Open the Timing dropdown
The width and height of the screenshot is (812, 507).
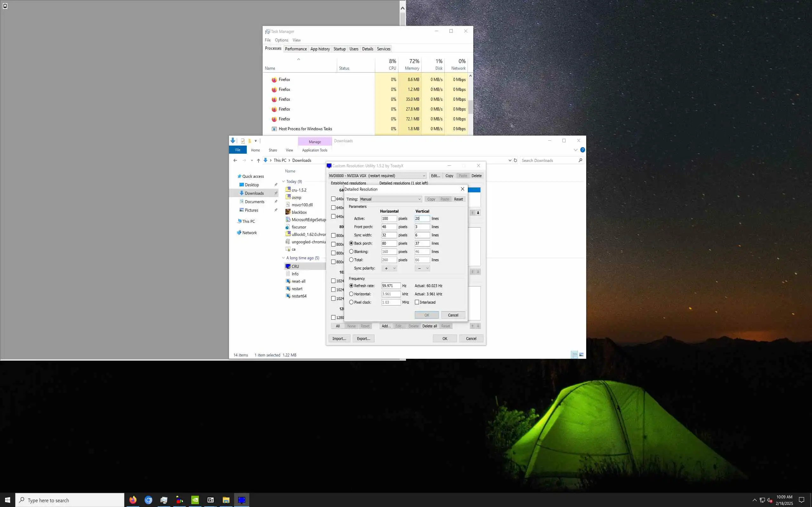tap(390, 199)
